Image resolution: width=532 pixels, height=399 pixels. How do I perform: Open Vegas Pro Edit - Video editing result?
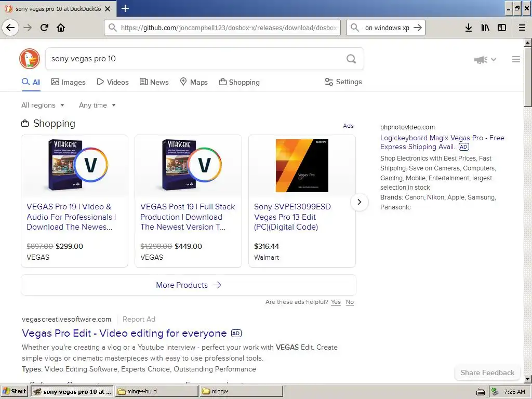[124, 333]
